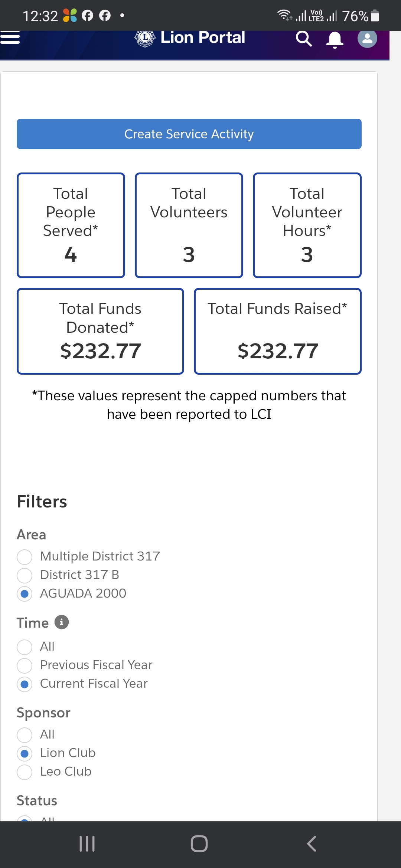Select District 317 B area
Viewport: 401px width, 868px height.
(25, 575)
